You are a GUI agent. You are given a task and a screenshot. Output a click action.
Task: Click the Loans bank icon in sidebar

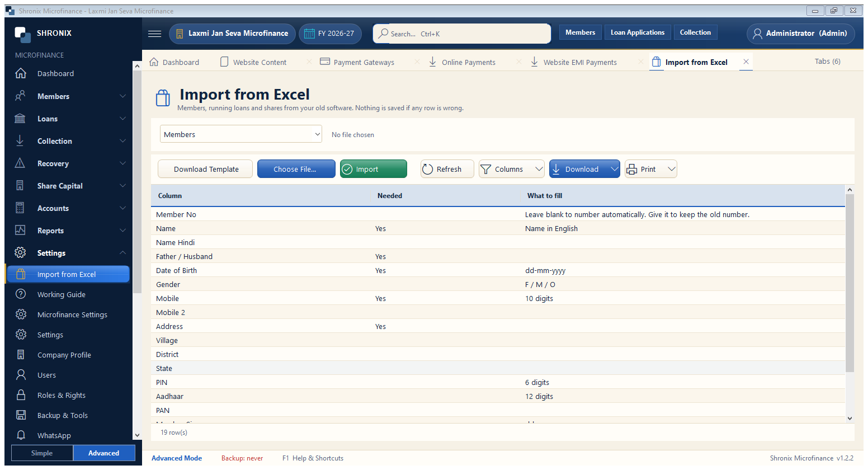tap(20, 119)
